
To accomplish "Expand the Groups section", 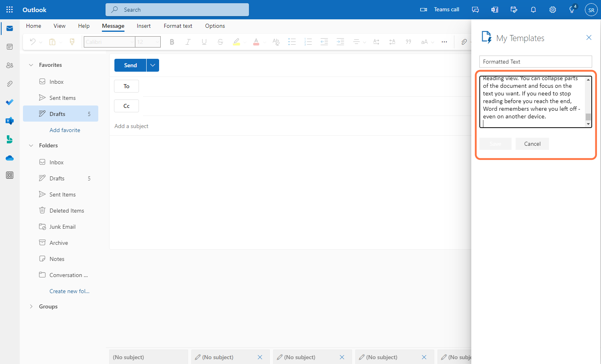I will click(31, 306).
